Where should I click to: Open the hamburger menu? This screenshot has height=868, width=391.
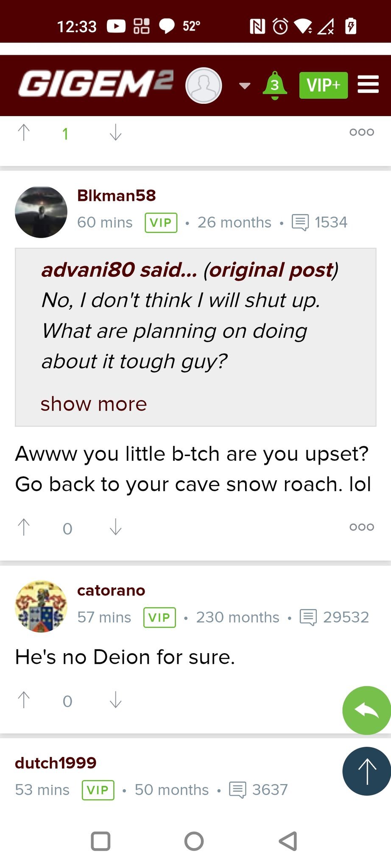368,85
